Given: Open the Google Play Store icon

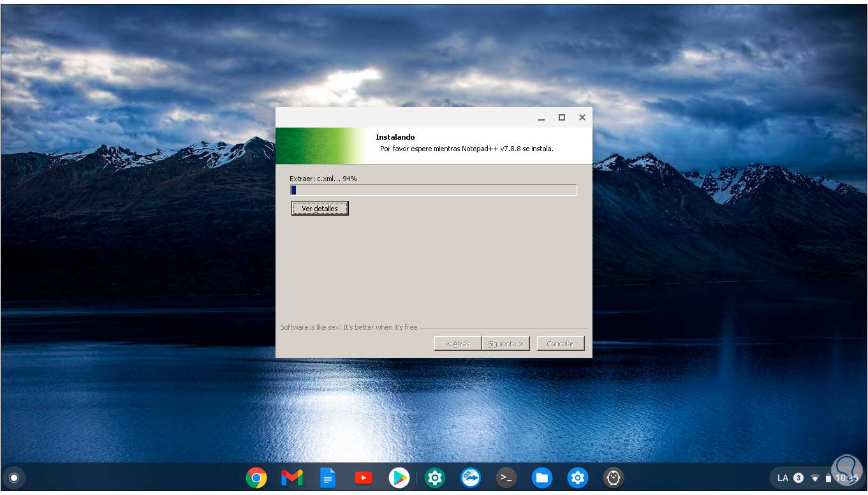Looking at the screenshot, I should [x=399, y=477].
